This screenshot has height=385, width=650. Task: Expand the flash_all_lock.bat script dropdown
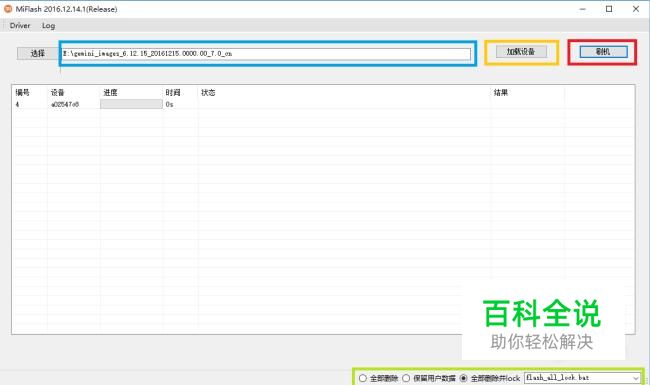coord(635,378)
